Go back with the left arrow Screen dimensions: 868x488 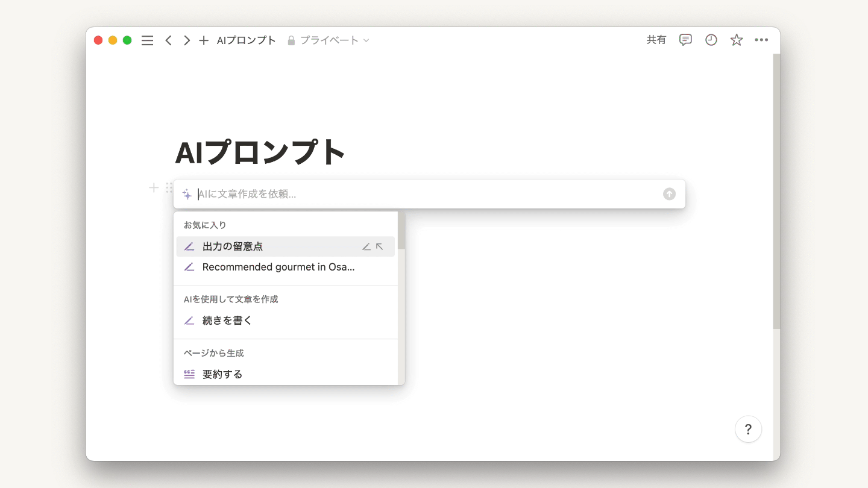(169, 40)
